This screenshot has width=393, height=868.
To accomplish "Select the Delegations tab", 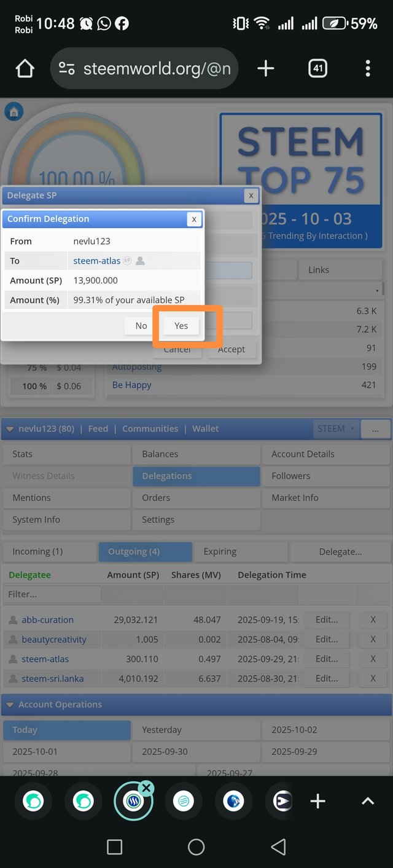I will [x=196, y=476].
